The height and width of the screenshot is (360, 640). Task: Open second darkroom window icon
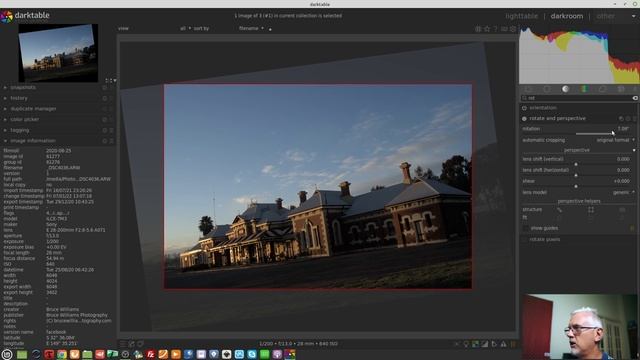140,344
